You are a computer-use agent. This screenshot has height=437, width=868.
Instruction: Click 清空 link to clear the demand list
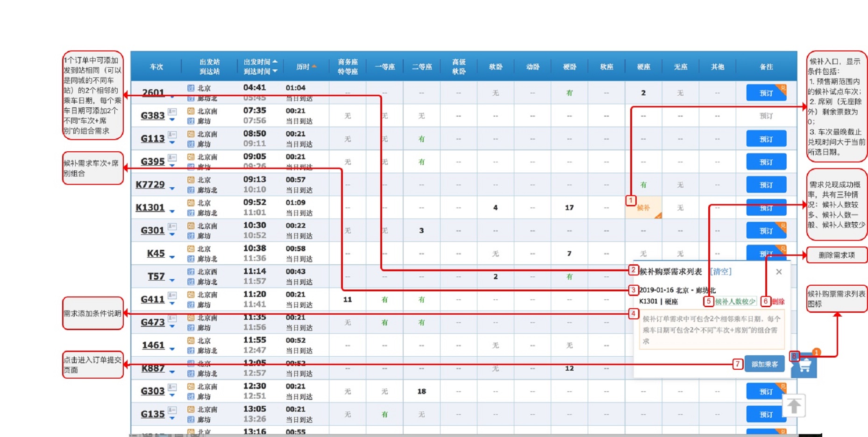tap(721, 272)
